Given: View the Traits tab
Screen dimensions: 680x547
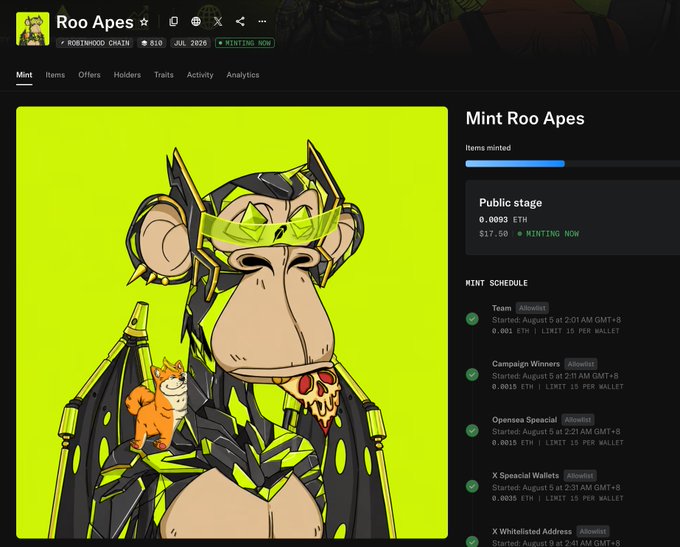Looking at the screenshot, I should [x=163, y=75].
